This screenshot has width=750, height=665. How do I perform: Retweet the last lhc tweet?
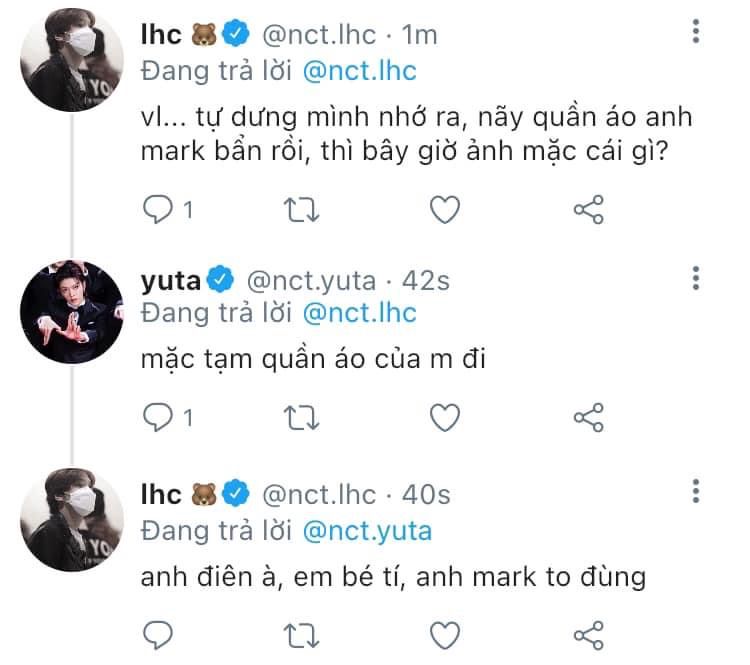pos(297,633)
